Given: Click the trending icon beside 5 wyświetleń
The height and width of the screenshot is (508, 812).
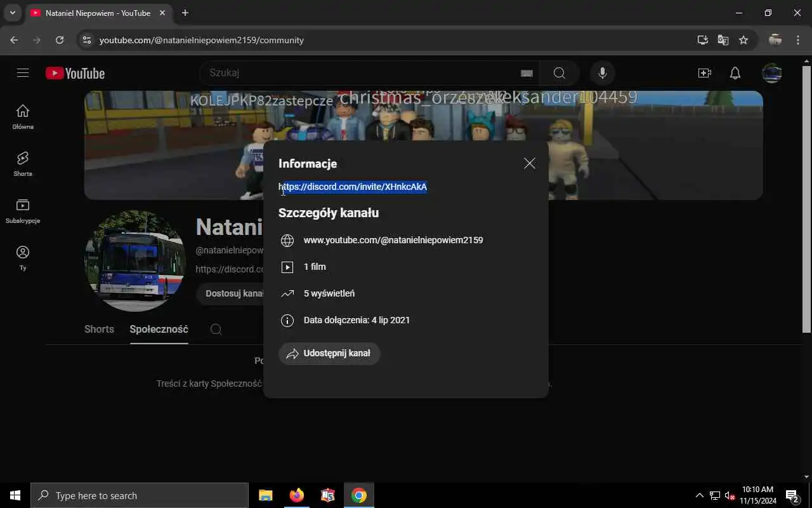Looking at the screenshot, I should tap(287, 294).
